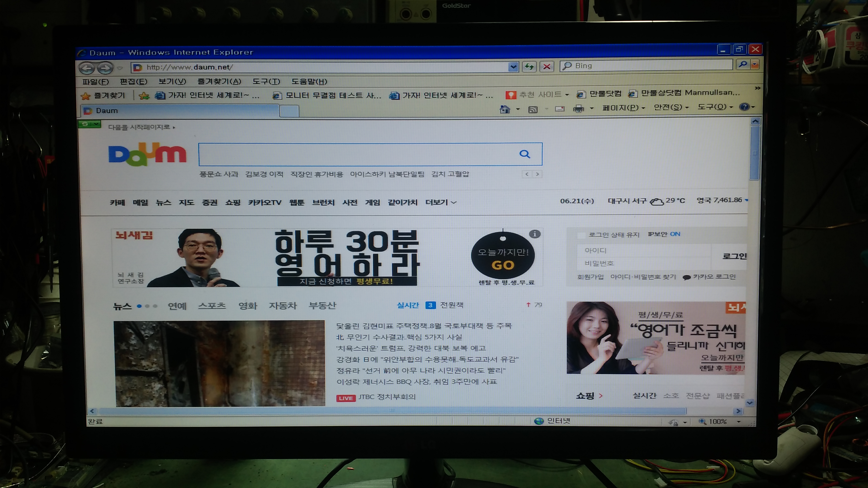
Task: Open the address bar dropdown arrow
Action: click(x=513, y=67)
